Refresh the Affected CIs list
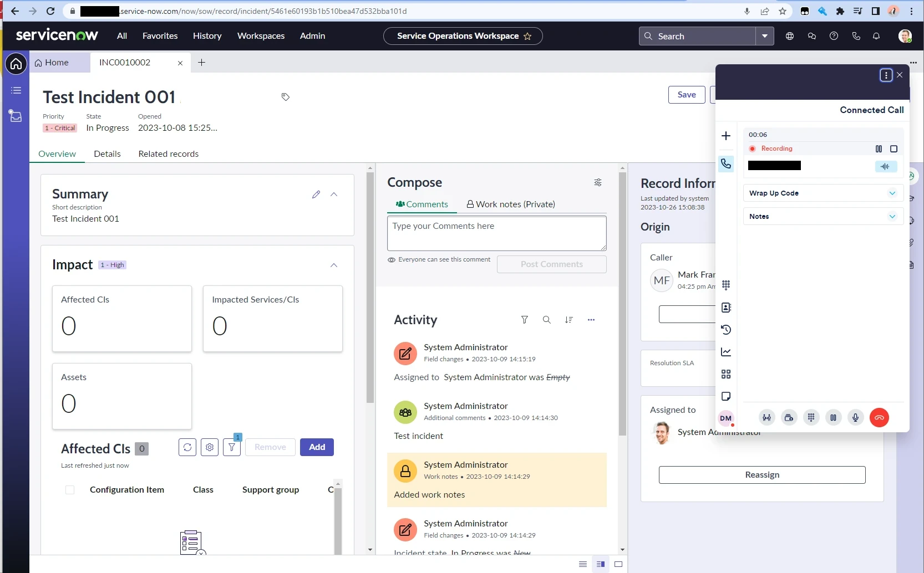The height and width of the screenshot is (573, 924). tap(187, 447)
